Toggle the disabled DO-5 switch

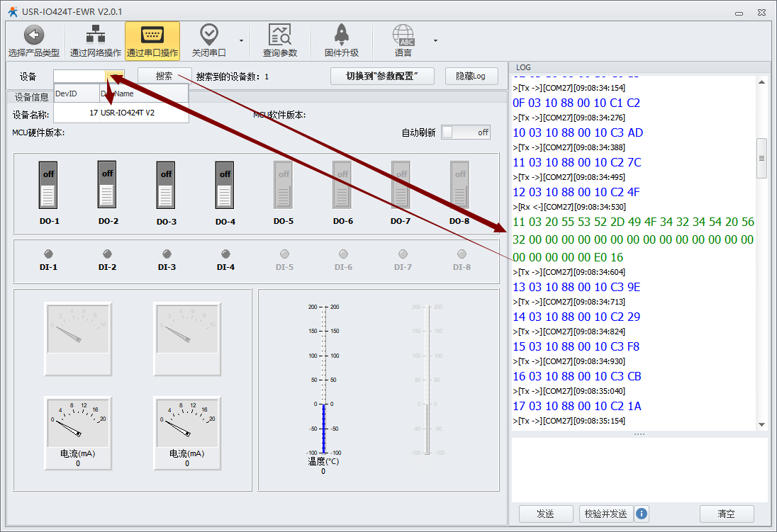point(284,186)
